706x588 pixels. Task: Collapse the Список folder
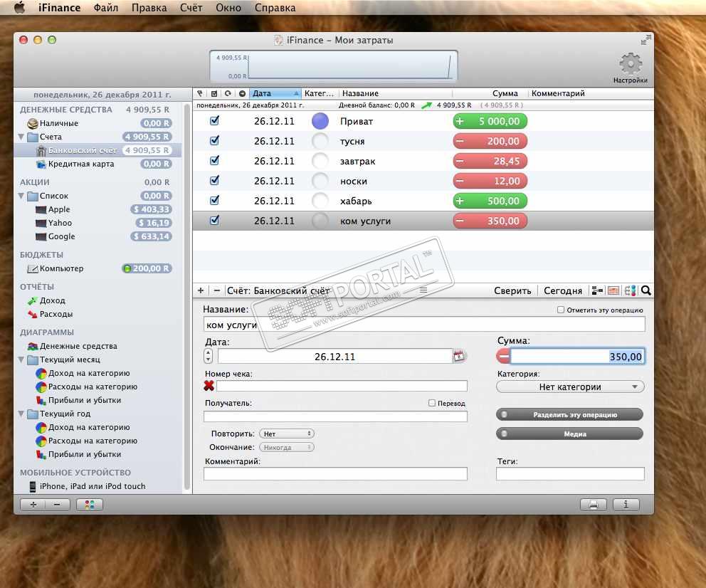pyautogui.click(x=21, y=195)
